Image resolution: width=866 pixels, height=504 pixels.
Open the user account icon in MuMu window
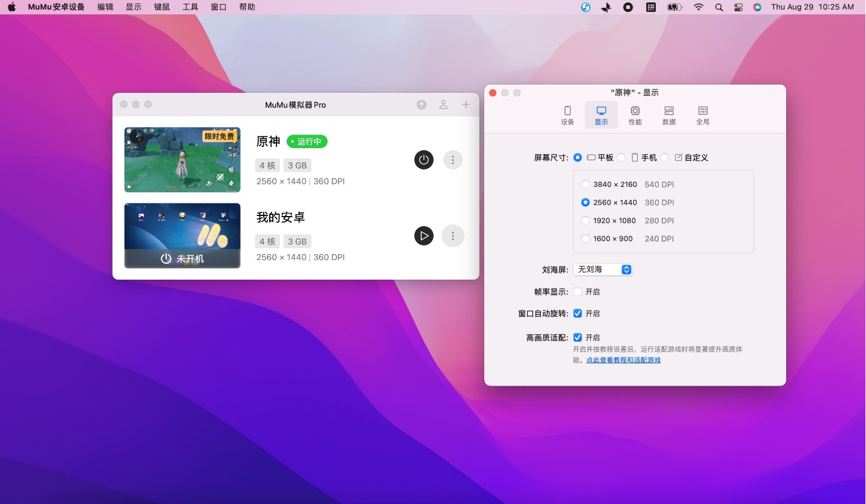tap(444, 105)
